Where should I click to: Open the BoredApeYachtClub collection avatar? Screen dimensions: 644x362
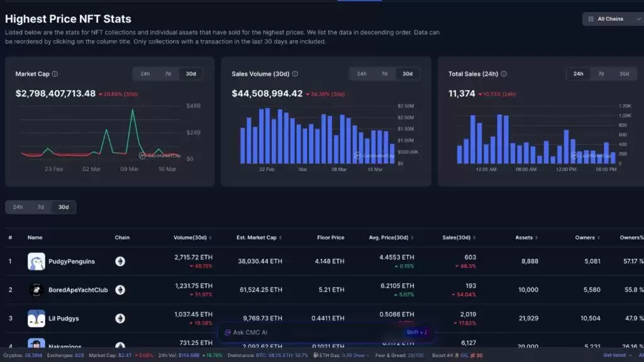(x=36, y=290)
